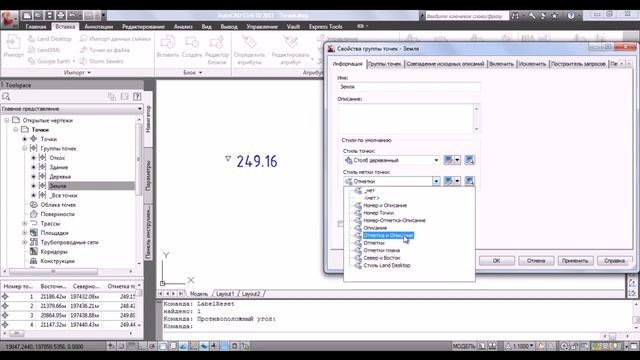Collapse the 'Открытые чертежи' tree node
Viewport: 640px width, 360px height.
pyautogui.click(x=7, y=120)
